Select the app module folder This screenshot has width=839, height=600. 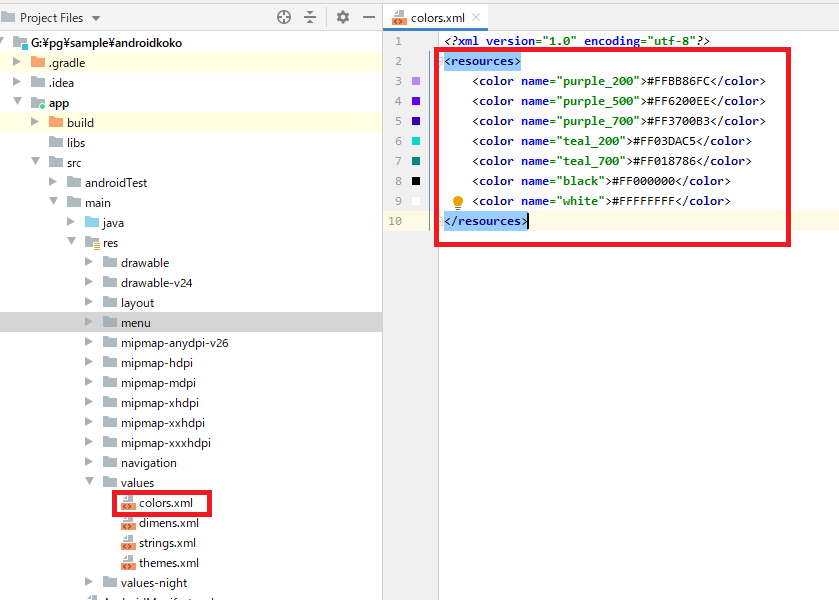tap(59, 103)
